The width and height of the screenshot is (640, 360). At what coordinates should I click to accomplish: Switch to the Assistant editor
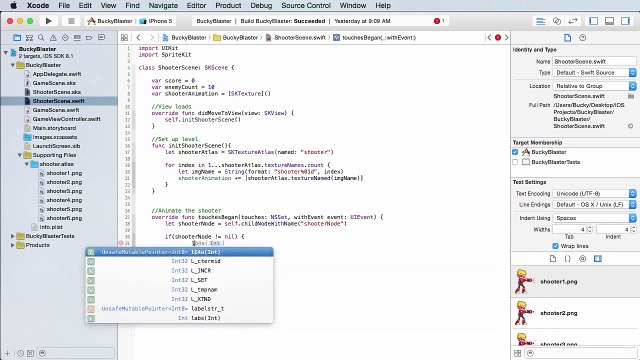[x=557, y=21]
